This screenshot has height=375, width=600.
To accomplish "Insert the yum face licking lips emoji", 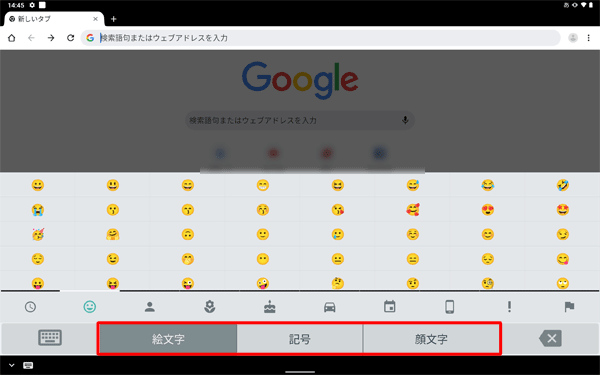I will pyautogui.click(x=562, y=259).
